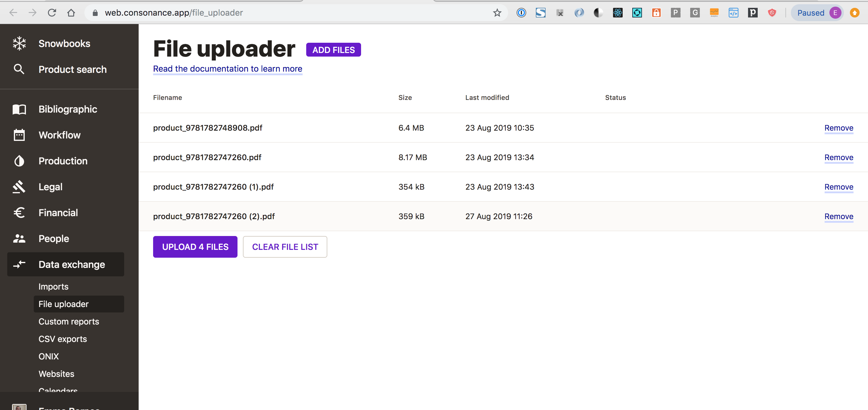Click the Financial euro icon
This screenshot has width=868, height=410.
pos(19,213)
